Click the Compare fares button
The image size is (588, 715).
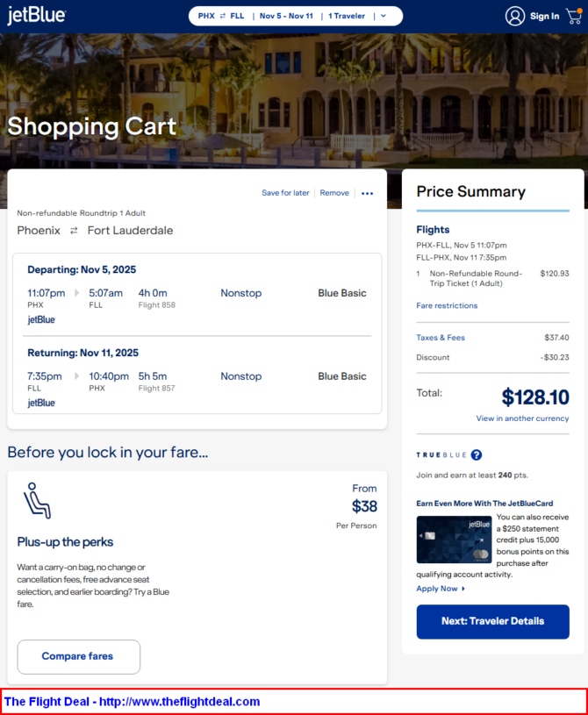pos(78,656)
